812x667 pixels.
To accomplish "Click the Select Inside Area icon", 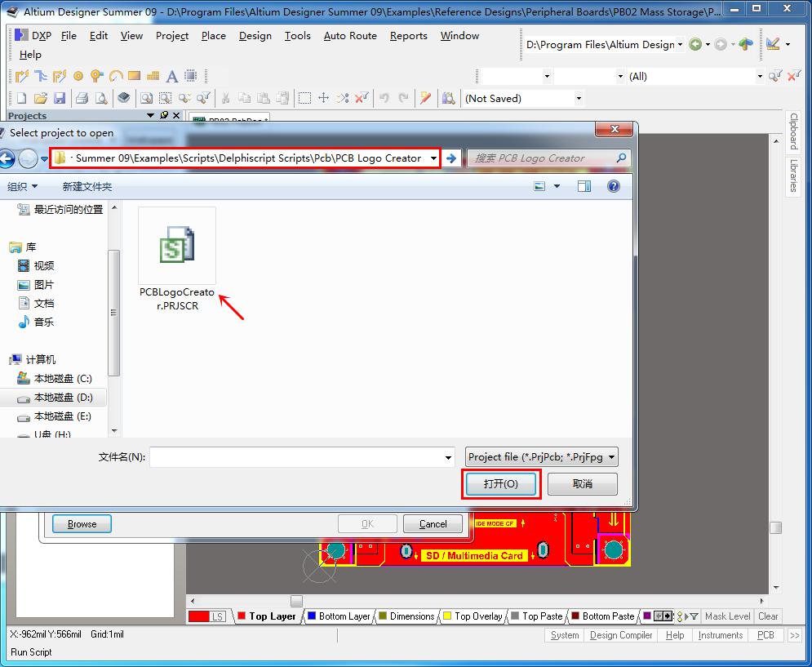I will [x=304, y=98].
